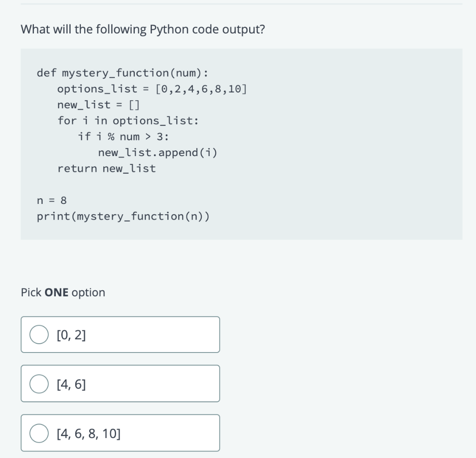The height and width of the screenshot is (458, 476).
Task: Click the print(mystery_function(n)) line
Action: pos(123,216)
